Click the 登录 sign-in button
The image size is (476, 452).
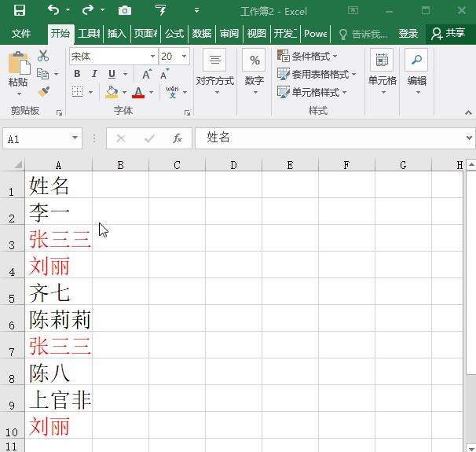pos(408,34)
